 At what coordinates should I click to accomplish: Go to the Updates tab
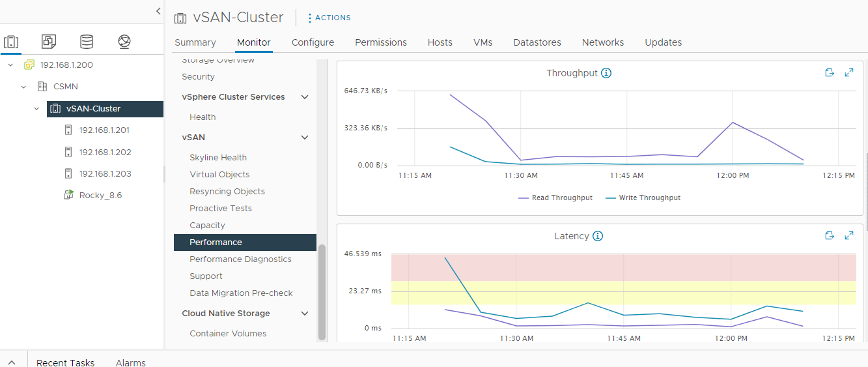[664, 42]
